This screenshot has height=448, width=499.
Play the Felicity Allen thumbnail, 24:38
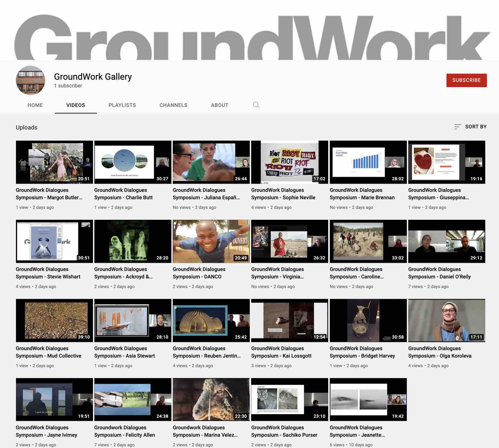click(x=133, y=400)
